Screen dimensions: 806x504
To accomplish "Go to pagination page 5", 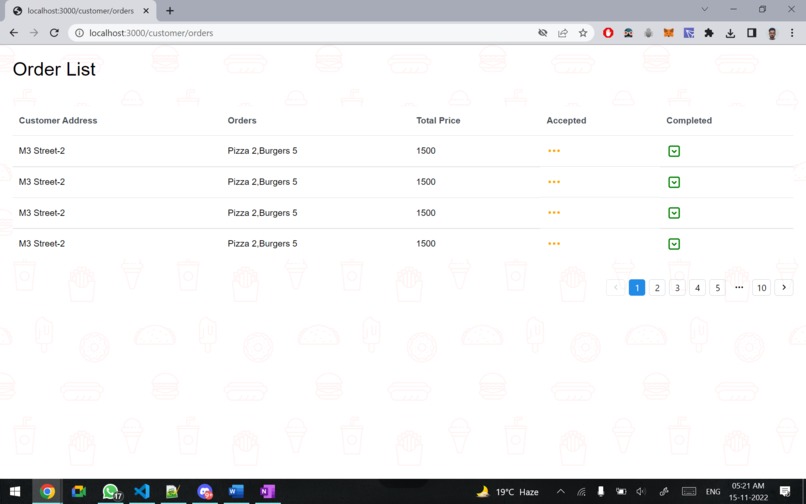I will point(718,287).
